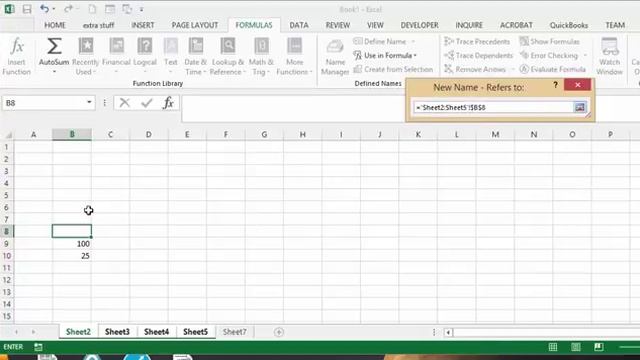This screenshot has height=360, width=640.
Task: Click the fx button beside formula bar
Action: pyautogui.click(x=168, y=103)
